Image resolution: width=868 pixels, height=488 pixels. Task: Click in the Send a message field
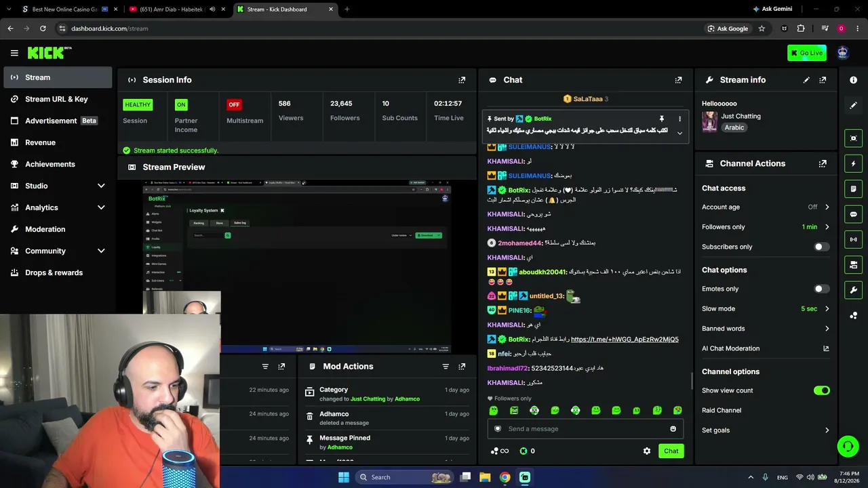coord(585,429)
